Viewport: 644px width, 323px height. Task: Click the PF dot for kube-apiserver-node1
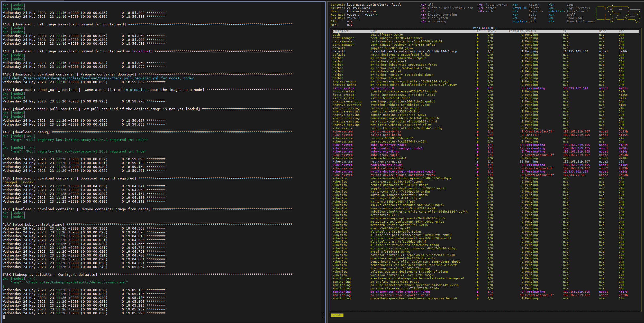click(x=478, y=145)
